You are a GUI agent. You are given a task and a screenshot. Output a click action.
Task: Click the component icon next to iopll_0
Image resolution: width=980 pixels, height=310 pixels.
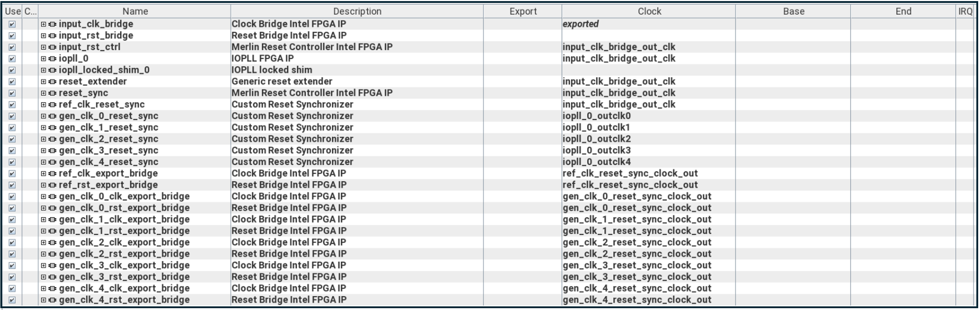click(x=52, y=59)
